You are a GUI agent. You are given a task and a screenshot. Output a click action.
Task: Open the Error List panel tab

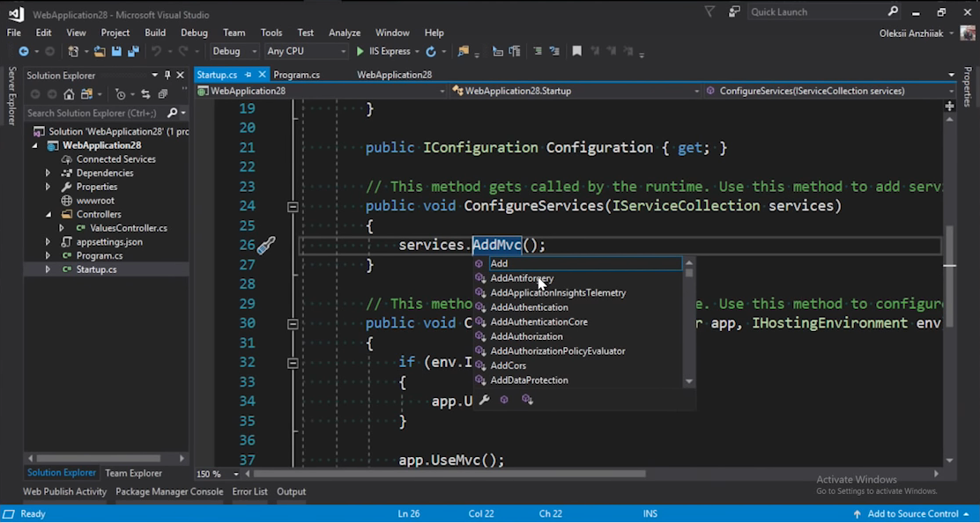point(250,491)
